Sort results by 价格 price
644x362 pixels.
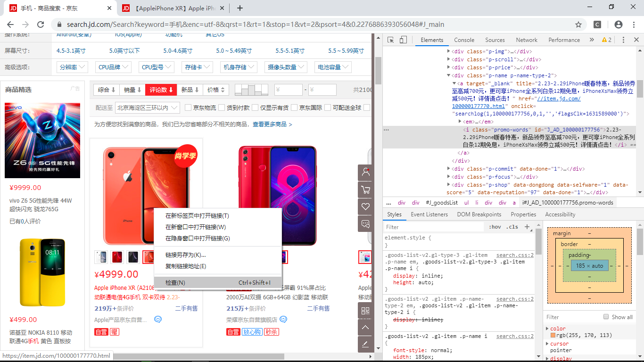[x=217, y=89]
